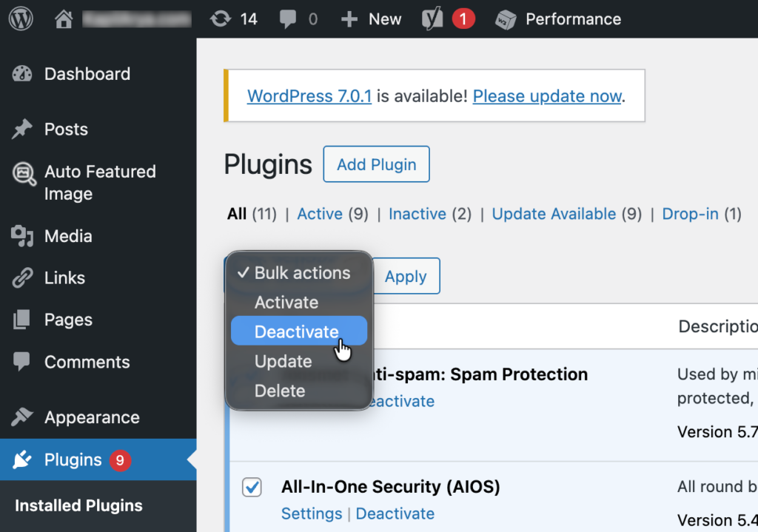The width and height of the screenshot is (758, 532).
Task: Open Dashboard in the sidebar
Action: [x=87, y=74]
